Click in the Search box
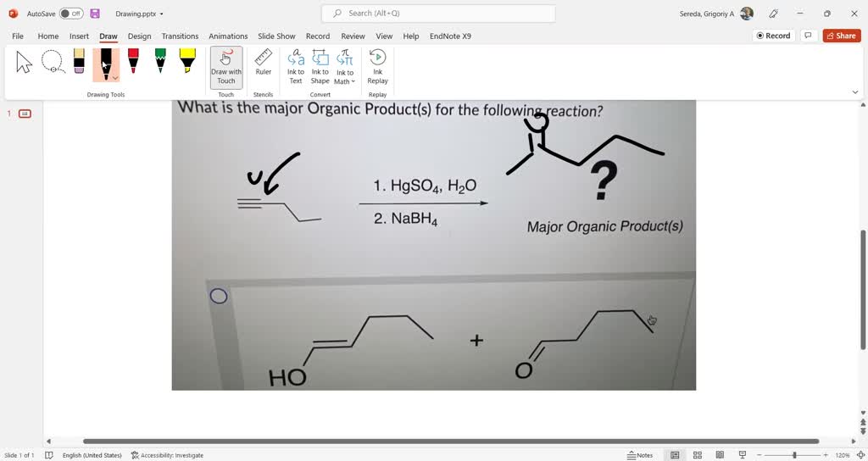The image size is (868, 461). coord(438,14)
